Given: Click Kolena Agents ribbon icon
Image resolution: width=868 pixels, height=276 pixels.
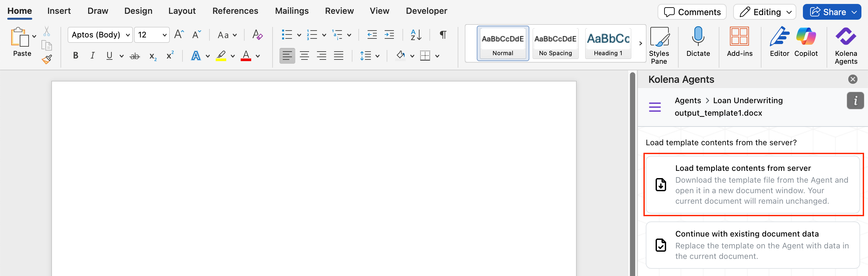Looking at the screenshot, I should [846, 46].
